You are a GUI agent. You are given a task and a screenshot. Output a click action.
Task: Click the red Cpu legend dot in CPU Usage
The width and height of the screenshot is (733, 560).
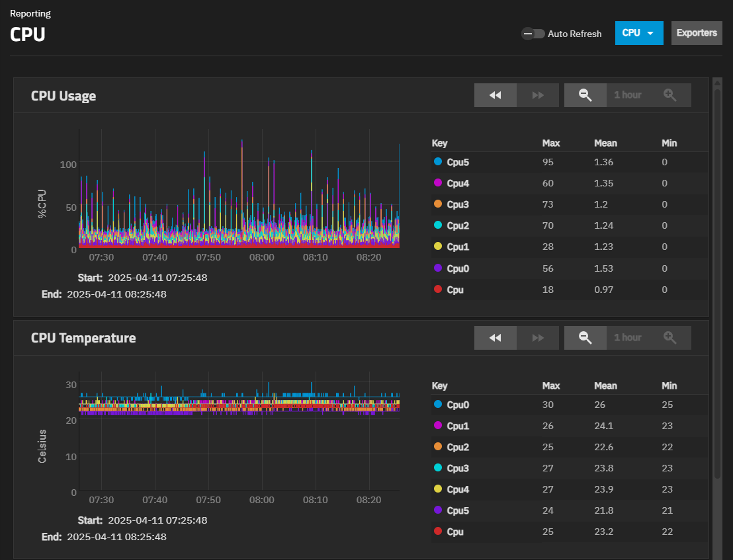tap(437, 290)
